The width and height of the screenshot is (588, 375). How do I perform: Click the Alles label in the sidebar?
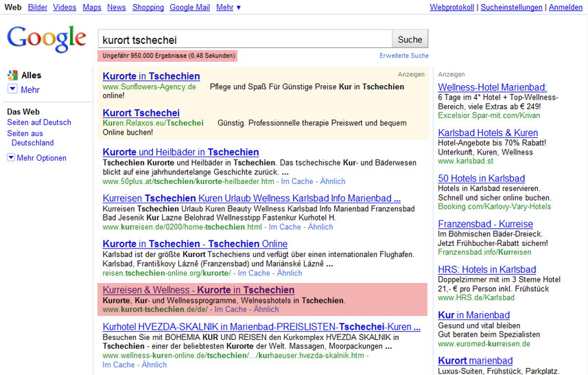tap(32, 75)
